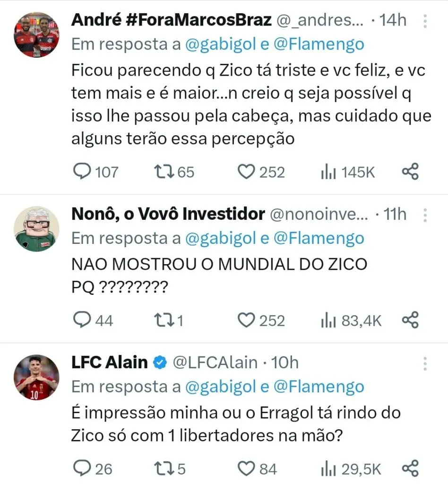
Task: Like LFC Alain's tweet with 84 likes
Action: [x=246, y=468]
